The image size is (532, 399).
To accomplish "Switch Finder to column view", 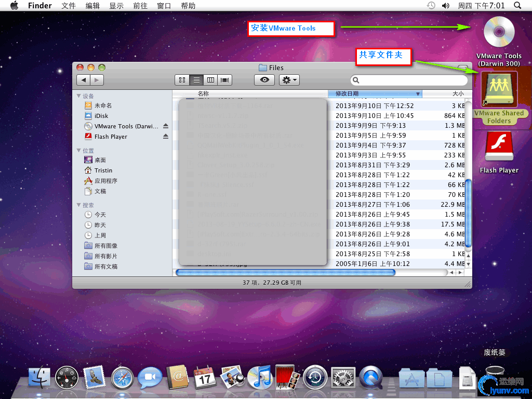I will pyautogui.click(x=210, y=80).
